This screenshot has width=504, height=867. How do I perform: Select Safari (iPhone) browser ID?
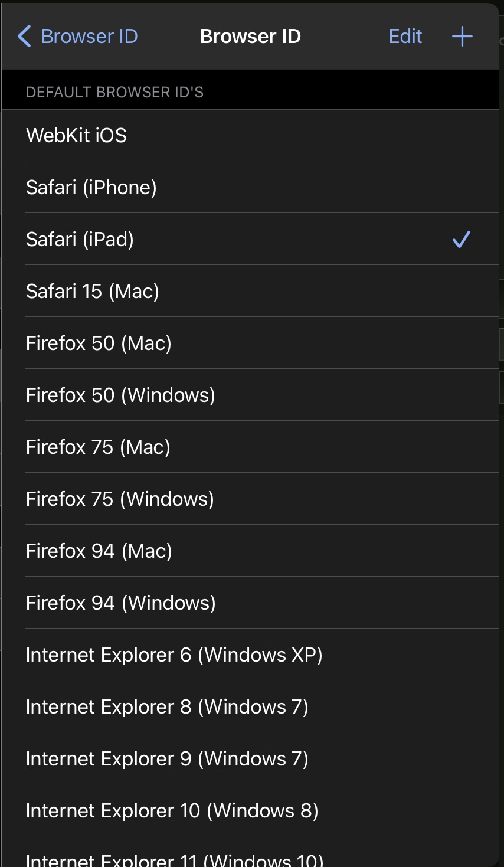pyautogui.click(x=251, y=187)
